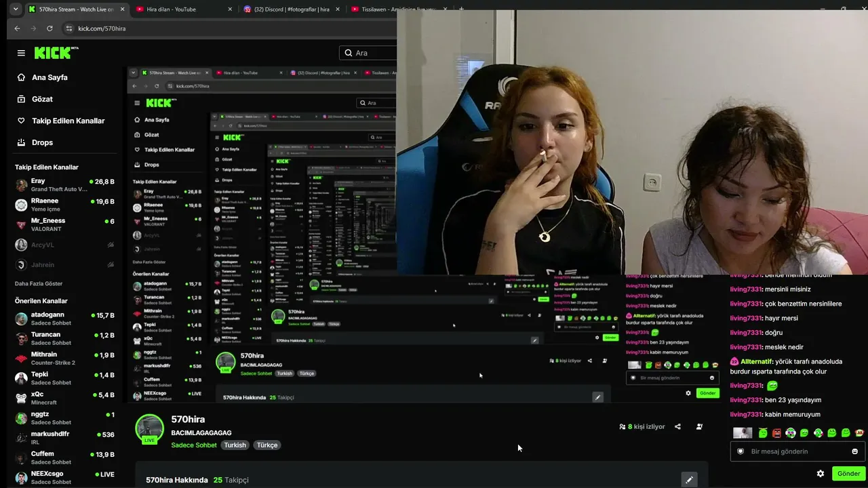Screen dimensions: 868x488
Task: Open RRaenee channel in the left sidebar
Action: (x=64, y=205)
